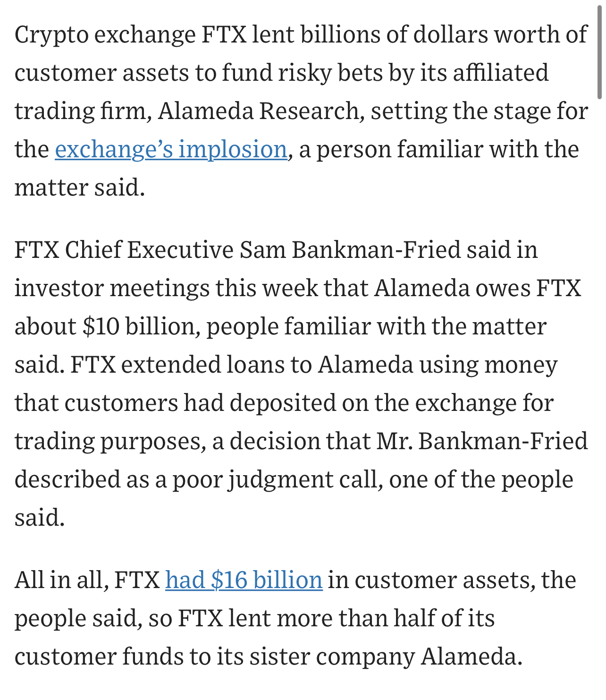This screenshot has height=700, width=606.
Task: Click the words "matter said." ending first paragraph
Action: 79,188
